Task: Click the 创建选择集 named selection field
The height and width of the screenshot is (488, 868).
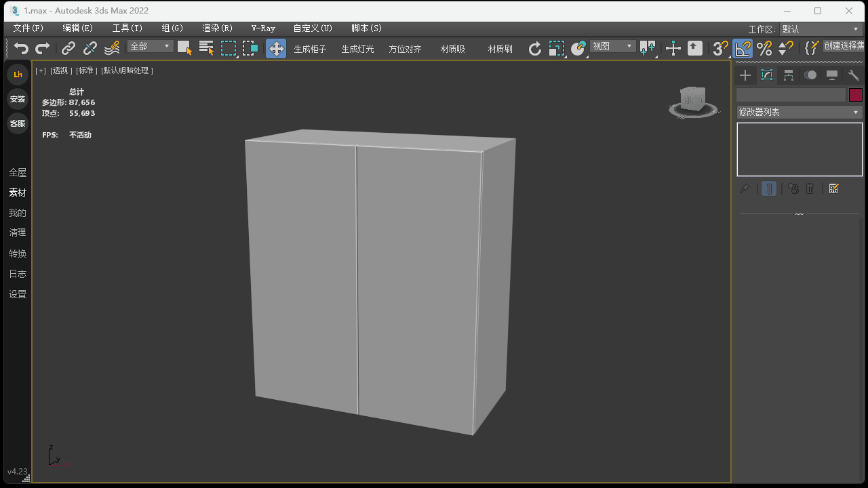Action: coord(845,46)
